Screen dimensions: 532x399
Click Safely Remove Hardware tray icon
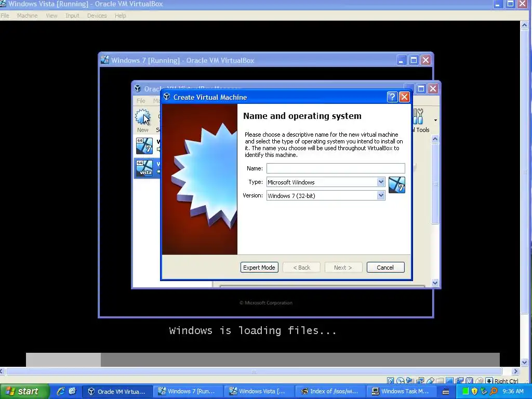[x=484, y=391]
